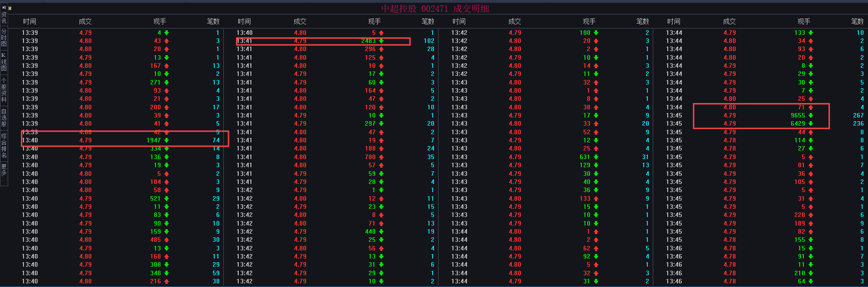Viewport: 868px width, 287px height.
Task: Collapse the sidebar with the top-left arrow icon
Action: pyautogui.click(x=4, y=8)
